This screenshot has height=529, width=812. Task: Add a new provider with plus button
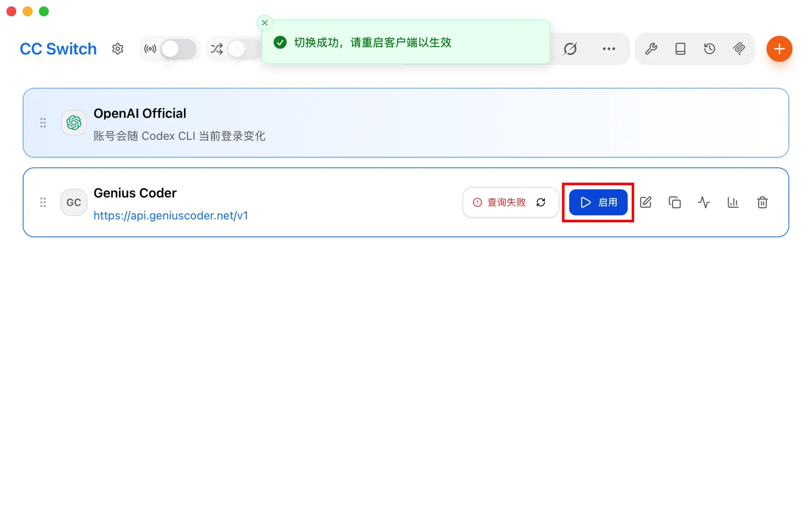779,49
